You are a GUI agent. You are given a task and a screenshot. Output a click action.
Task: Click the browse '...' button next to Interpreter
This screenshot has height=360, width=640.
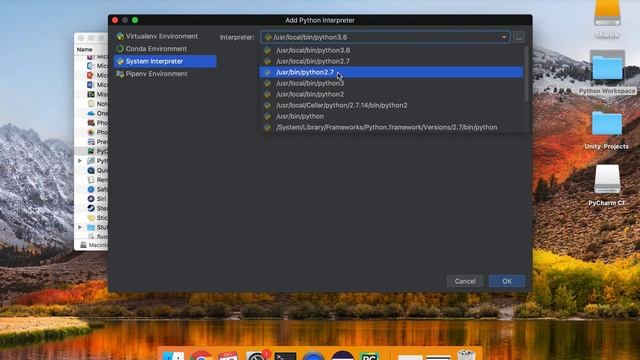point(519,37)
